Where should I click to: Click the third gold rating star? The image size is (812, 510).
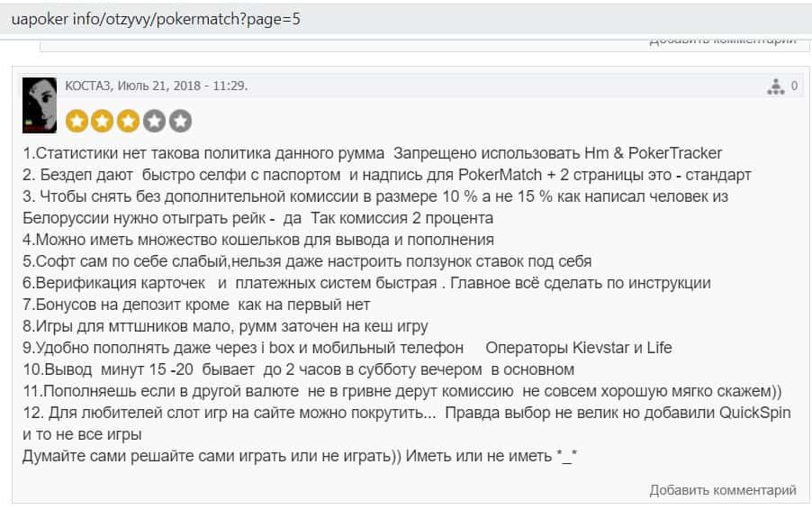129,121
